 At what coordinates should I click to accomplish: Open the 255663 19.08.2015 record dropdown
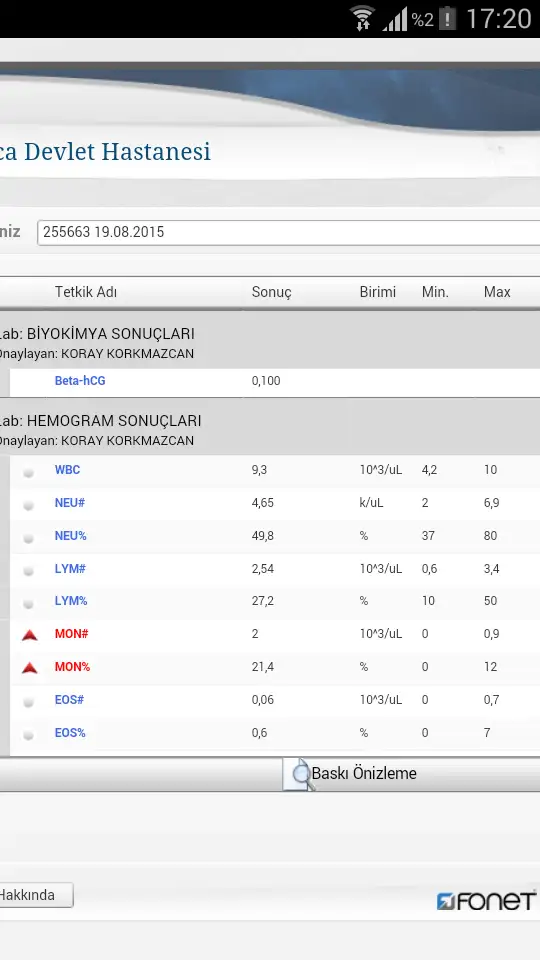288,233
